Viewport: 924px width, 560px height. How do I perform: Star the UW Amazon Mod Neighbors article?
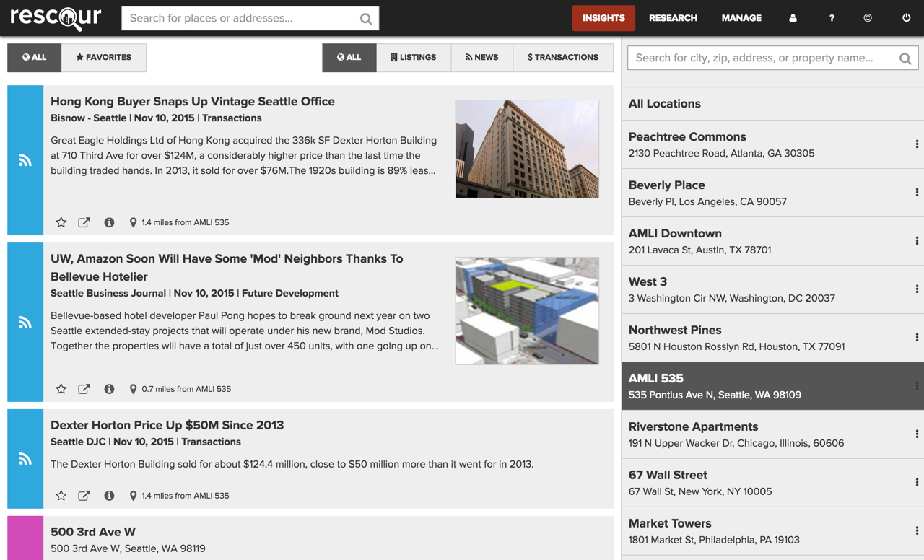61,389
